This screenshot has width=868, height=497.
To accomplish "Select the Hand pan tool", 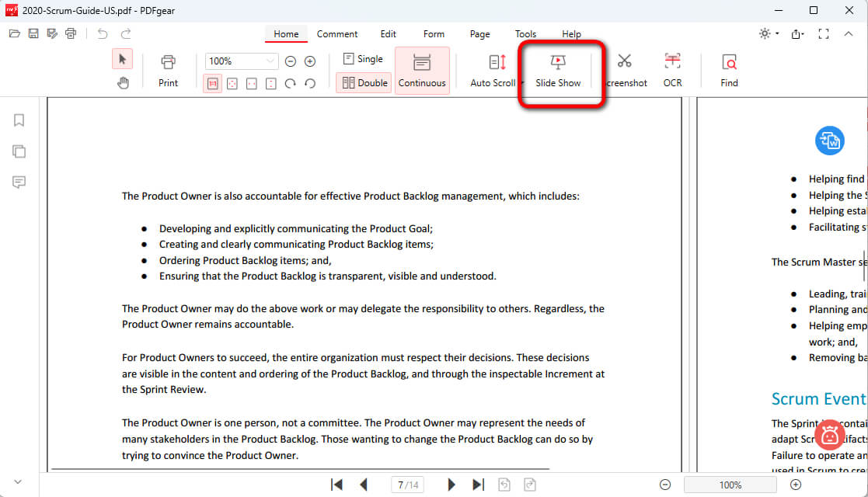I will 123,83.
